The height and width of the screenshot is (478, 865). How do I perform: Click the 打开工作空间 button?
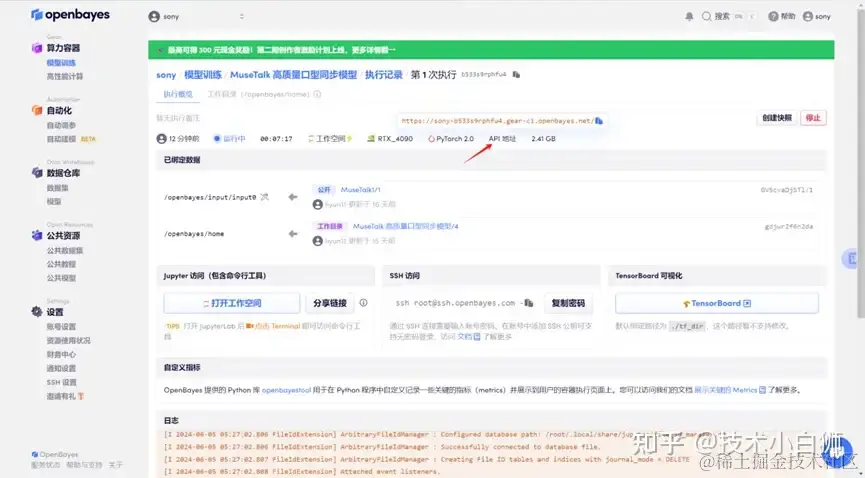tap(232, 303)
